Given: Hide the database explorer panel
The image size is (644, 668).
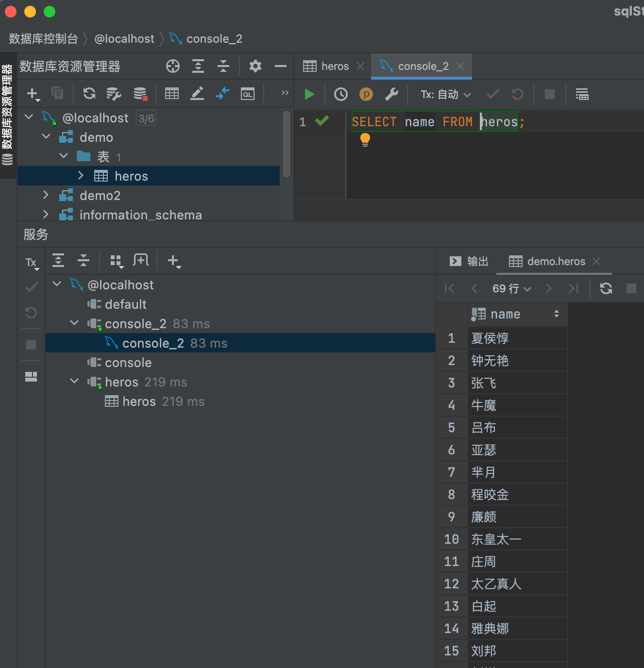Looking at the screenshot, I should (x=281, y=66).
